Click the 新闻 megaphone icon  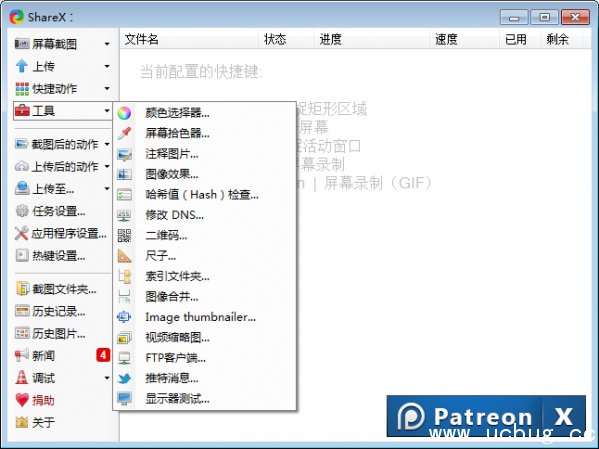(22, 355)
